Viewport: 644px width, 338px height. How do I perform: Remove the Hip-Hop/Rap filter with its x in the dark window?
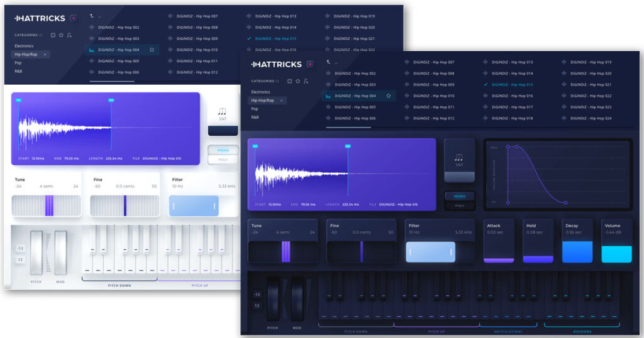point(281,101)
